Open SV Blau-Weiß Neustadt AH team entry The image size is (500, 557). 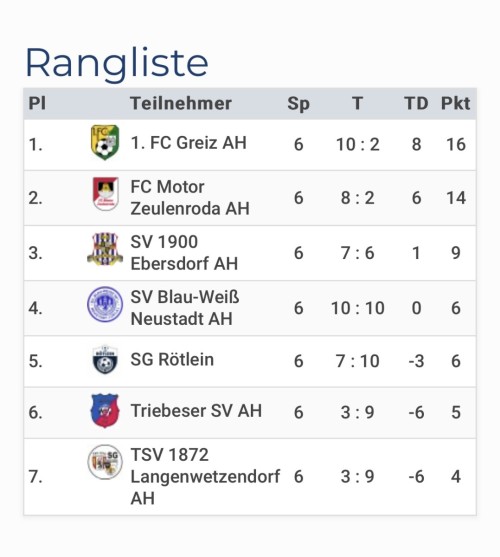click(x=185, y=308)
